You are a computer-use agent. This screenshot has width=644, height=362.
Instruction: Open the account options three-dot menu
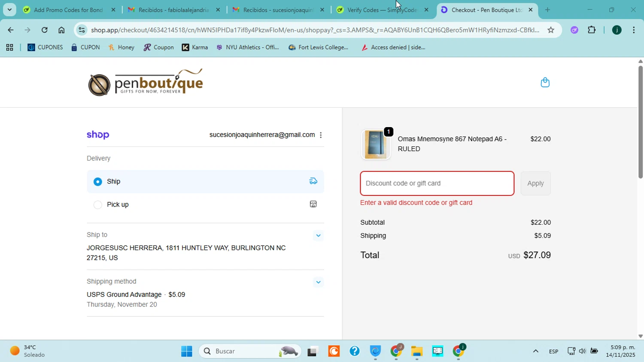pyautogui.click(x=321, y=135)
